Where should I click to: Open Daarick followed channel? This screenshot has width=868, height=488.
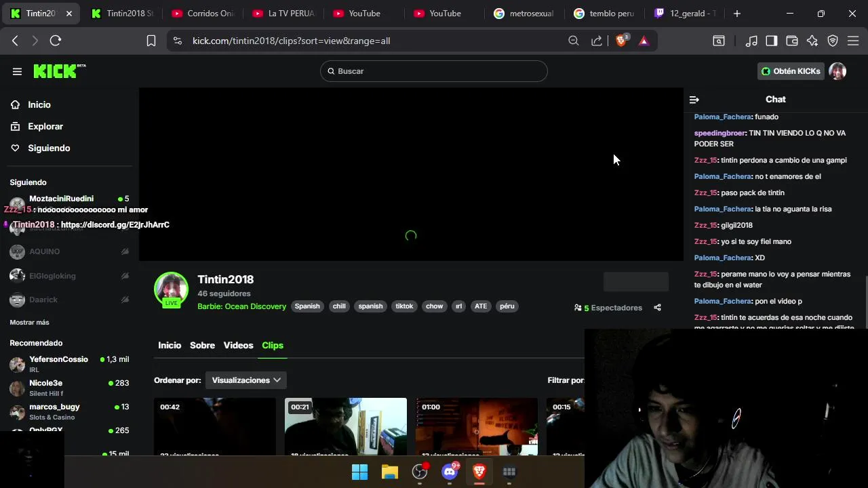point(69,300)
